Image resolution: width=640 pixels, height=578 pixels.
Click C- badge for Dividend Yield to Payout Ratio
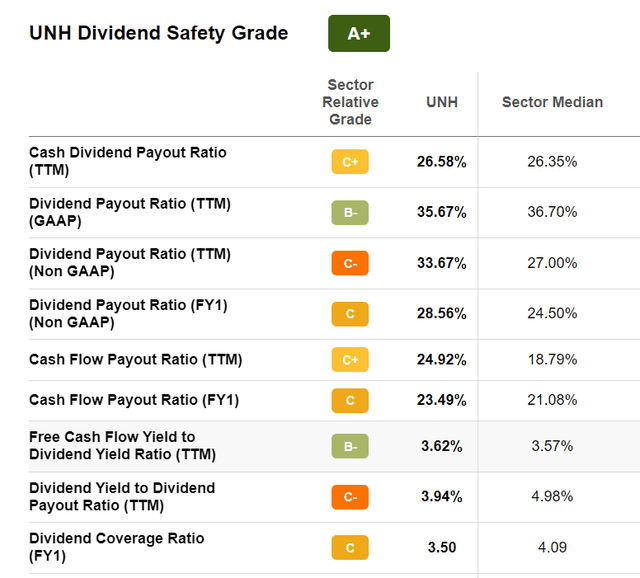pos(350,497)
